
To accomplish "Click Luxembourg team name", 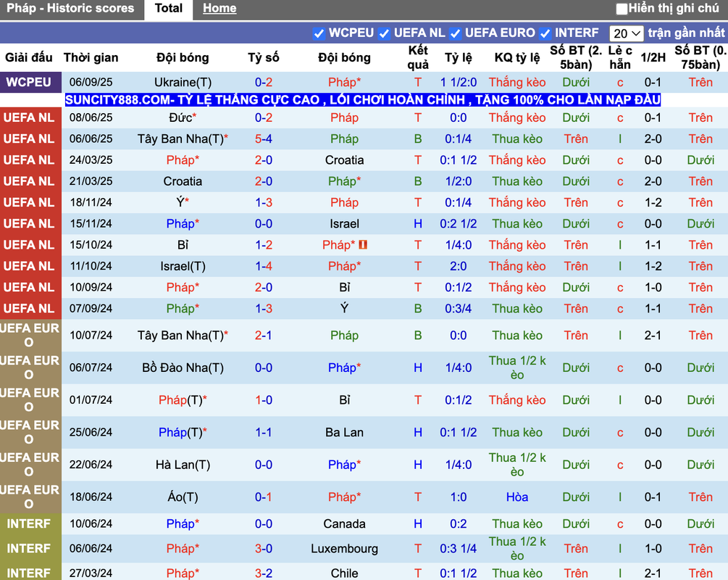I will pyautogui.click(x=344, y=548).
